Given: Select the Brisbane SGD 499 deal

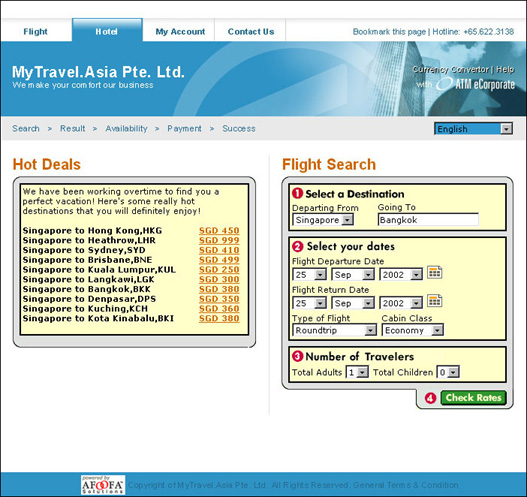Looking at the screenshot, I should coord(219,260).
